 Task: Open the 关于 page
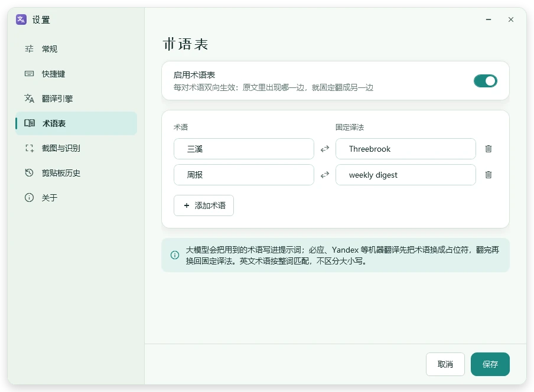pos(76,198)
